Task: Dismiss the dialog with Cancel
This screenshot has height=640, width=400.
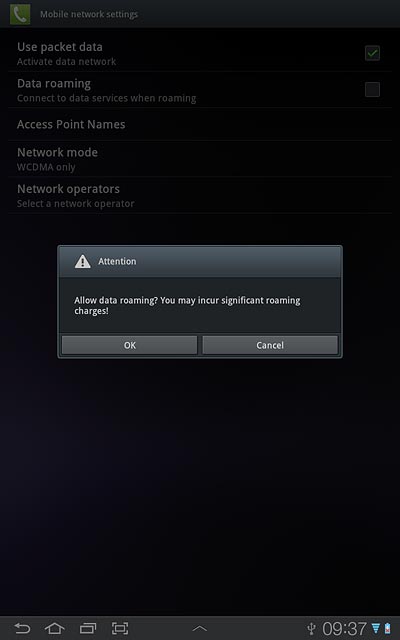Action: pyautogui.click(x=270, y=345)
